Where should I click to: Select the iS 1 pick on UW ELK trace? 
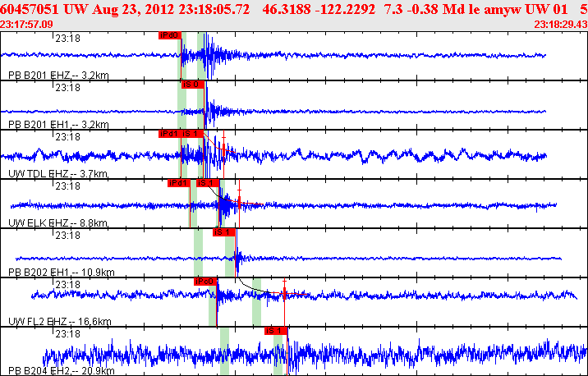click(209, 183)
